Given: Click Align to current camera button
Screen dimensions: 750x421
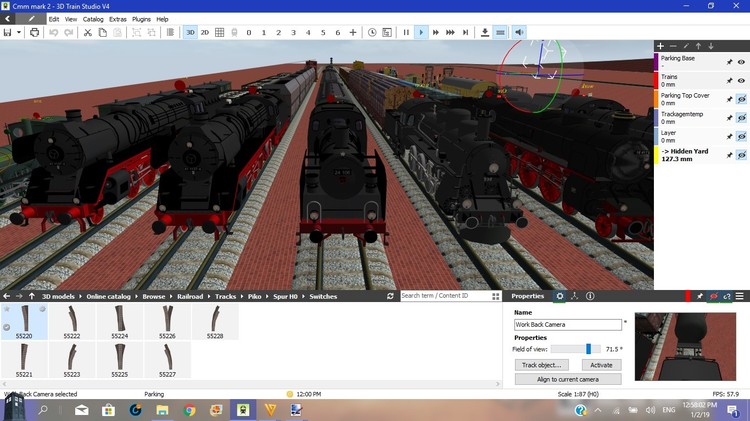Looking at the screenshot, I should coord(568,379).
